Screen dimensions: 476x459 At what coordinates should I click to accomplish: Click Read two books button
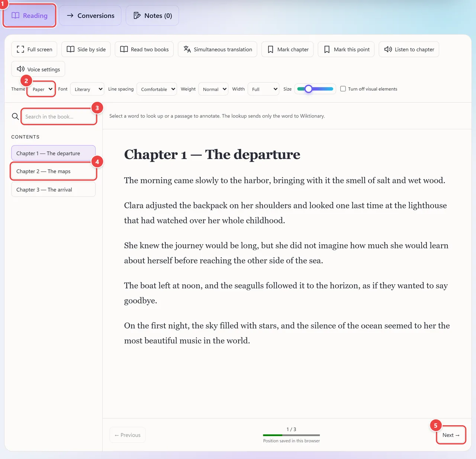coord(144,49)
